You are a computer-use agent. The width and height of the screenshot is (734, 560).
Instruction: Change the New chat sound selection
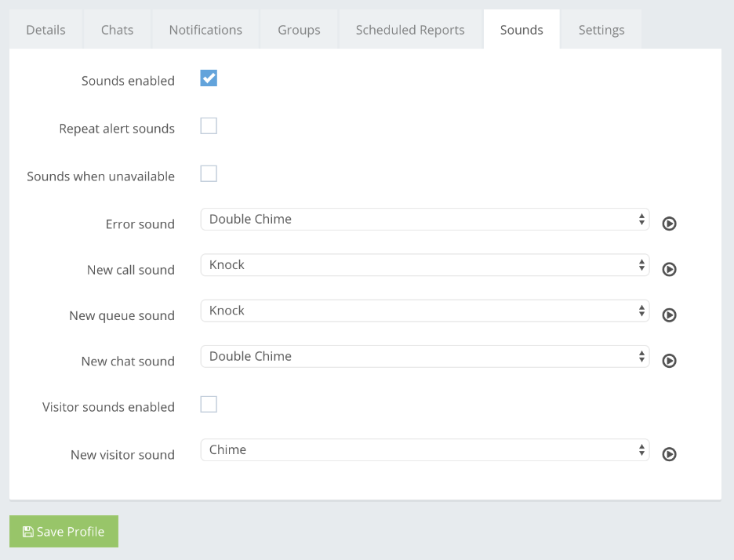(x=424, y=356)
